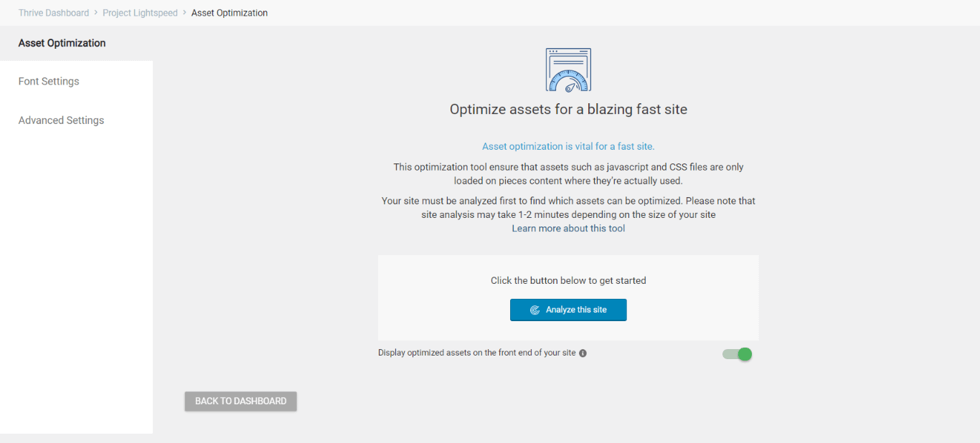Click the 'Click the button below to get started' text

click(568, 281)
